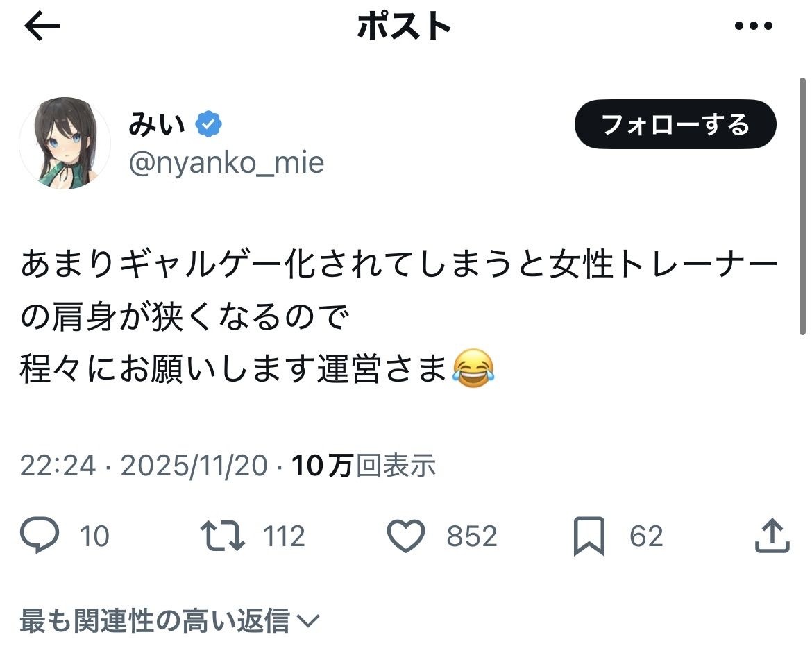This screenshot has height=662, width=812.
Task: Open みい profile avatar picture
Action: (x=65, y=144)
